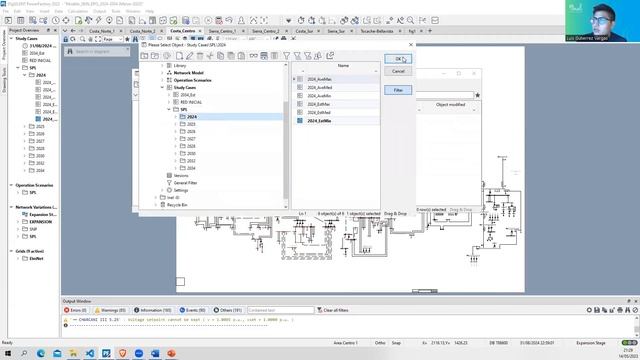Expand Settings node in dialog tree
The height and width of the screenshot is (360, 640).
pos(162,190)
